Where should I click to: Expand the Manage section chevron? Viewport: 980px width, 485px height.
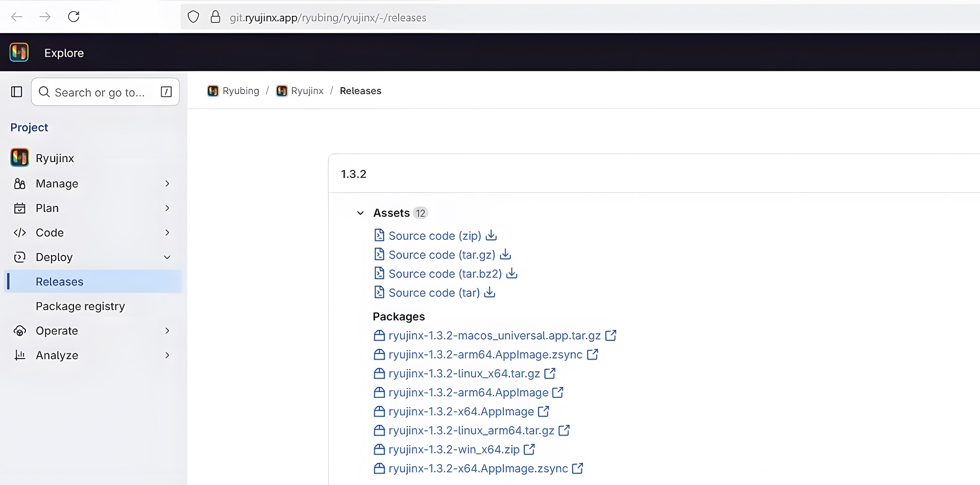pyautogui.click(x=167, y=184)
